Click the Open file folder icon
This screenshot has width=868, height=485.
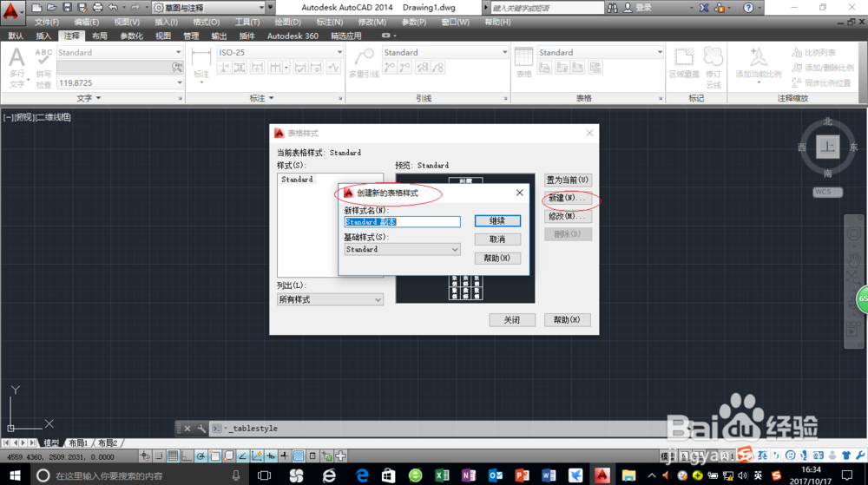point(52,7)
